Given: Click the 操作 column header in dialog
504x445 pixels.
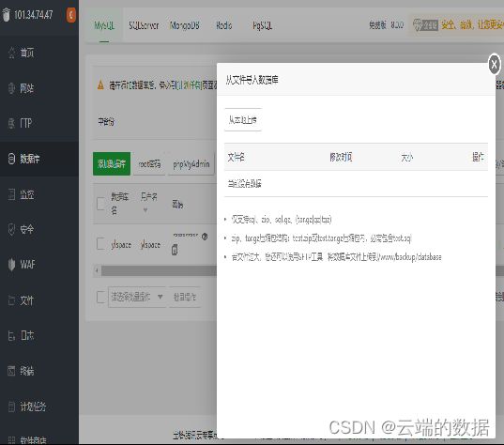Looking at the screenshot, I should (478, 157).
